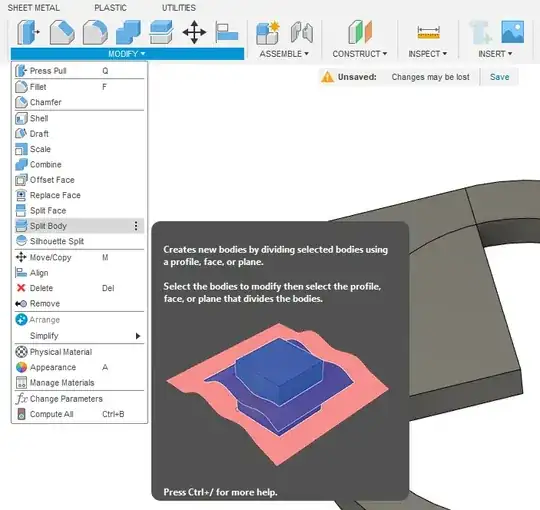Viewport: 540px width, 510px height.
Task: Switch to the SHEET METAL tab
Action: (33, 8)
